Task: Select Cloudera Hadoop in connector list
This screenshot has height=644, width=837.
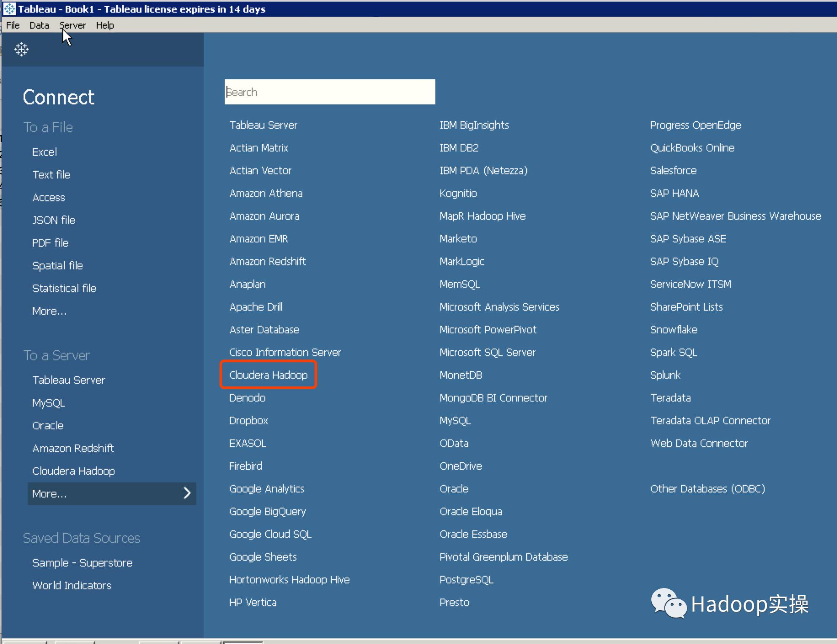Action: tap(269, 375)
